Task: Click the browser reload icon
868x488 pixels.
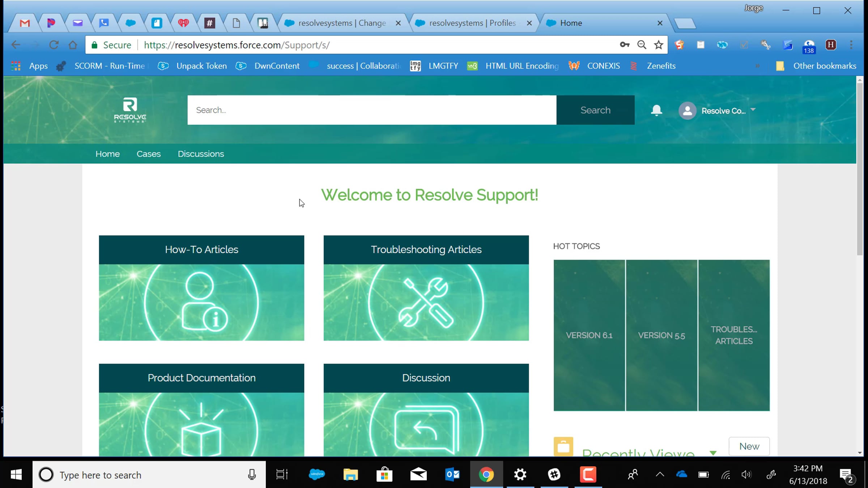Action: (54, 45)
